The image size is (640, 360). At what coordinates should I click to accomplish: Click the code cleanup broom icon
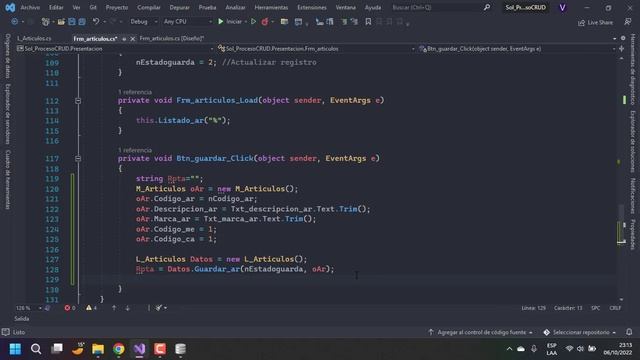point(159,308)
